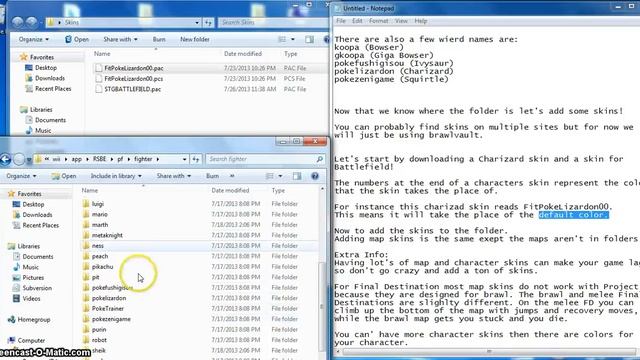
Task: Change view icon in fighter window toolbar
Action: tap(270, 176)
